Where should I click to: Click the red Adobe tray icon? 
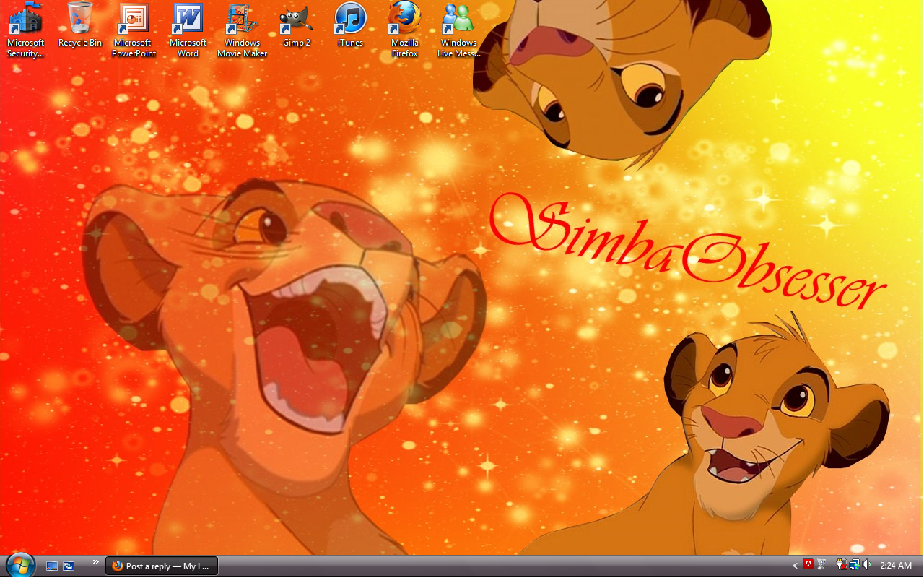809,564
